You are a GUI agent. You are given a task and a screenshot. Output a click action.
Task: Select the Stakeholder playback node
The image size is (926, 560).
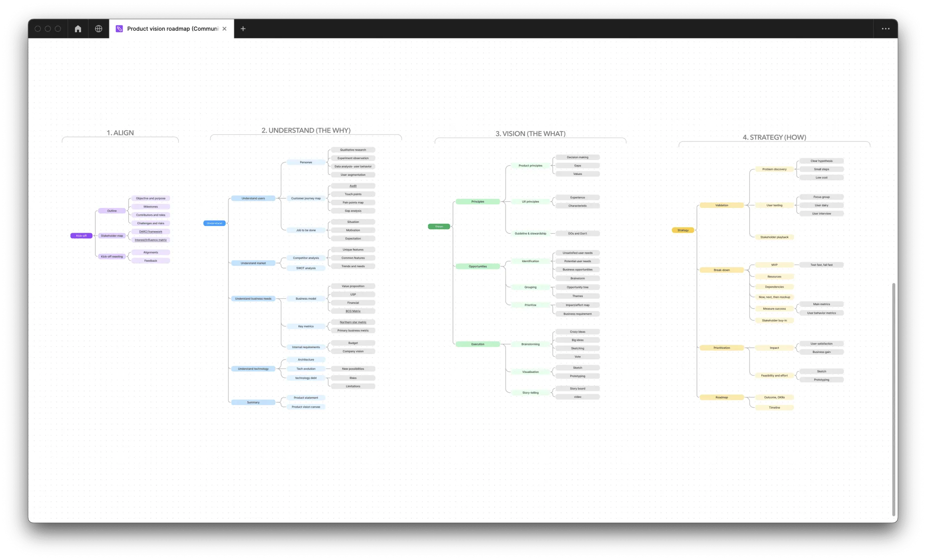[x=775, y=237]
